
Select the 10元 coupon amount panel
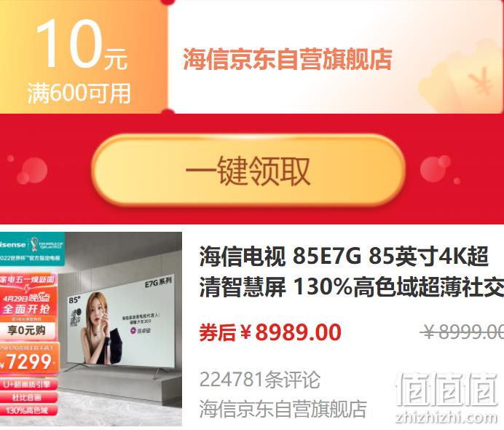(x=84, y=57)
